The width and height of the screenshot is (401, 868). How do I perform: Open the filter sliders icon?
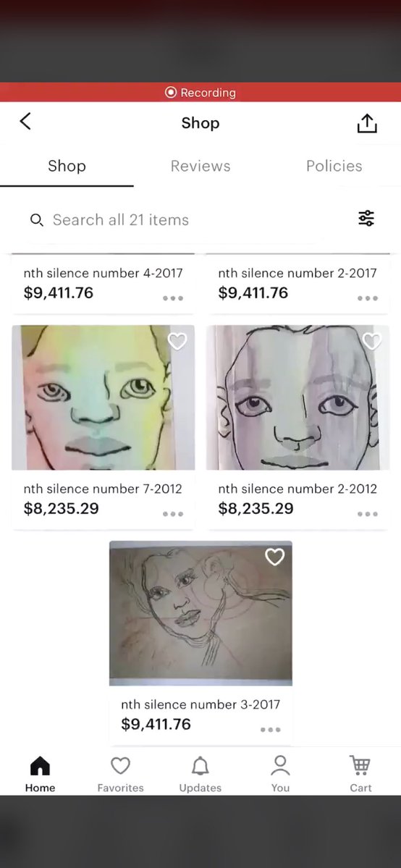[x=366, y=219]
